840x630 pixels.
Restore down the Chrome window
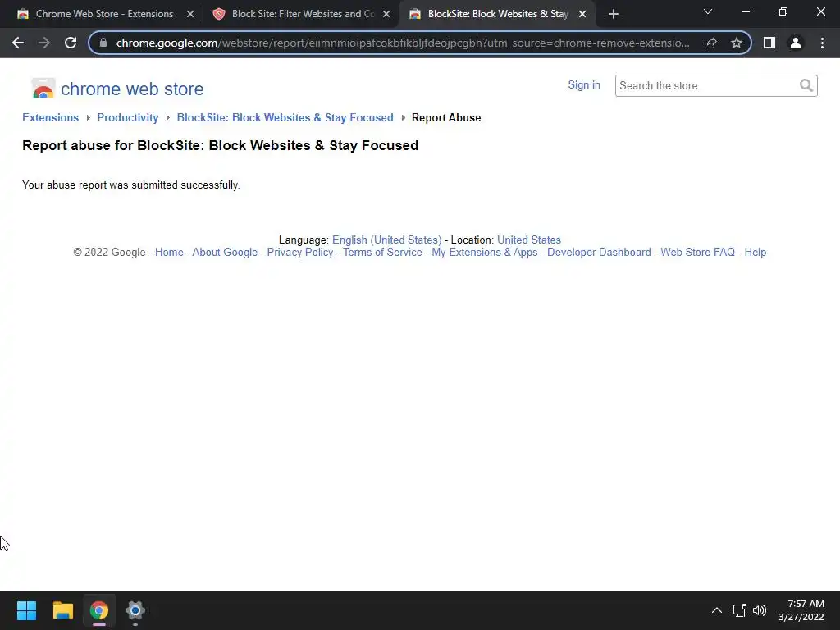click(x=783, y=11)
